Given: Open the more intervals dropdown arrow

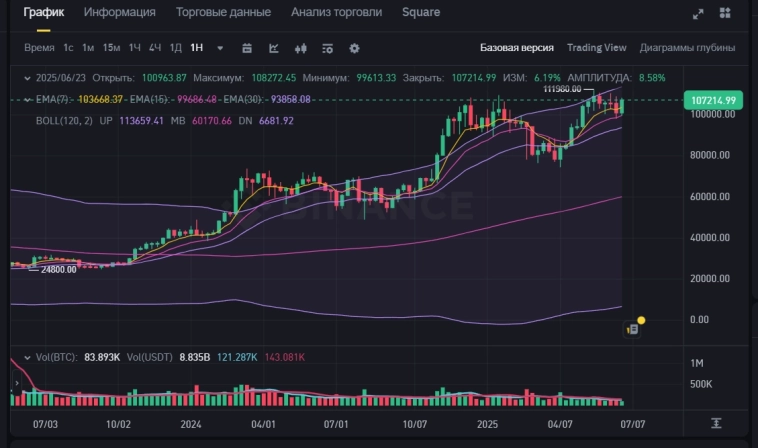Looking at the screenshot, I should 220,48.
